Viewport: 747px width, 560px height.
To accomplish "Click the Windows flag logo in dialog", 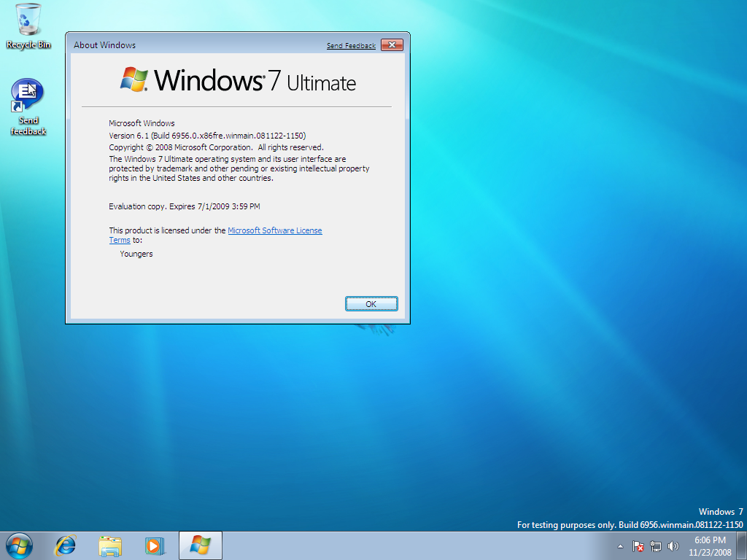I will (134, 79).
